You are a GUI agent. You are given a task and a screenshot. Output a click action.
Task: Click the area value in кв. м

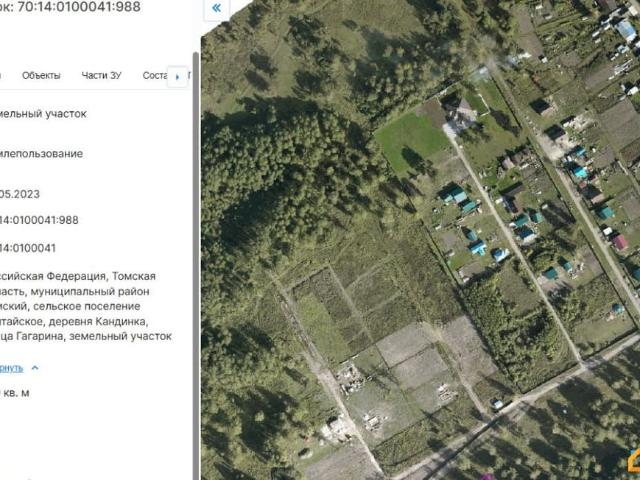pos(15,393)
